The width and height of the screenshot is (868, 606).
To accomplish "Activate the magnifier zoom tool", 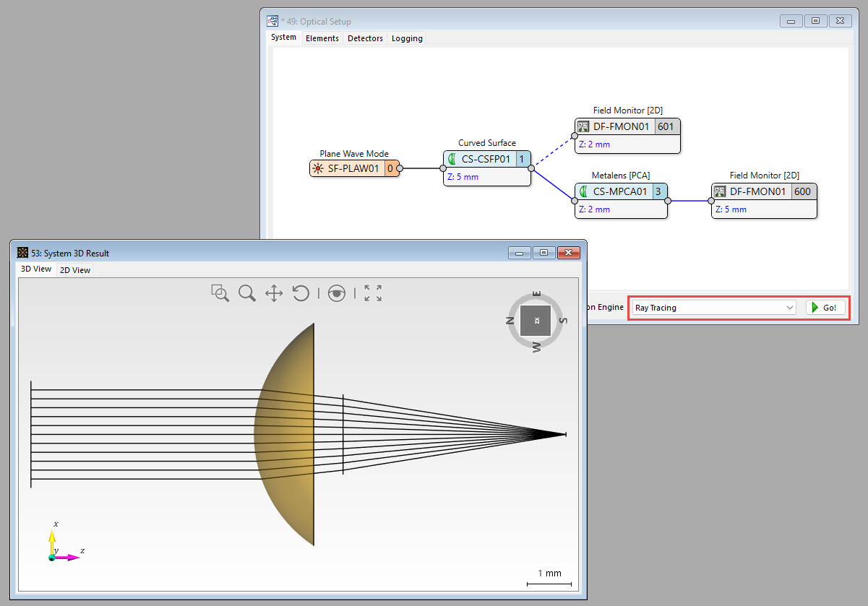I will tap(247, 293).
